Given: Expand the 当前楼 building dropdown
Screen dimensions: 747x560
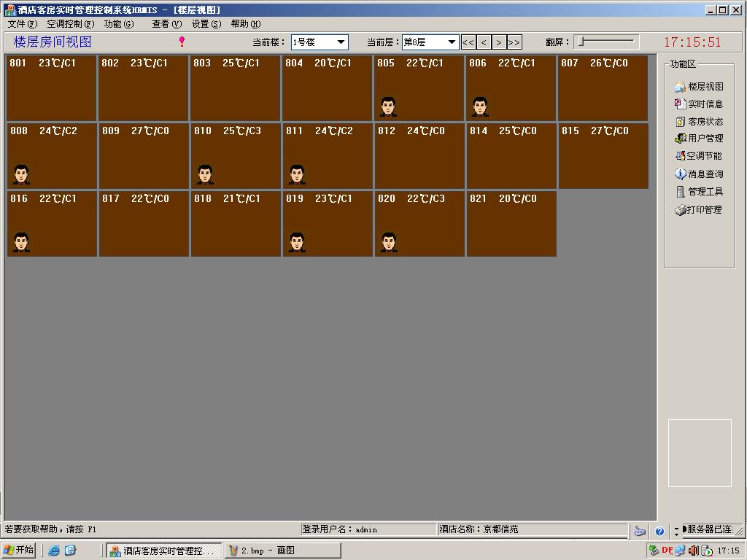Looking at the screenshot, I should pos(340,42).
